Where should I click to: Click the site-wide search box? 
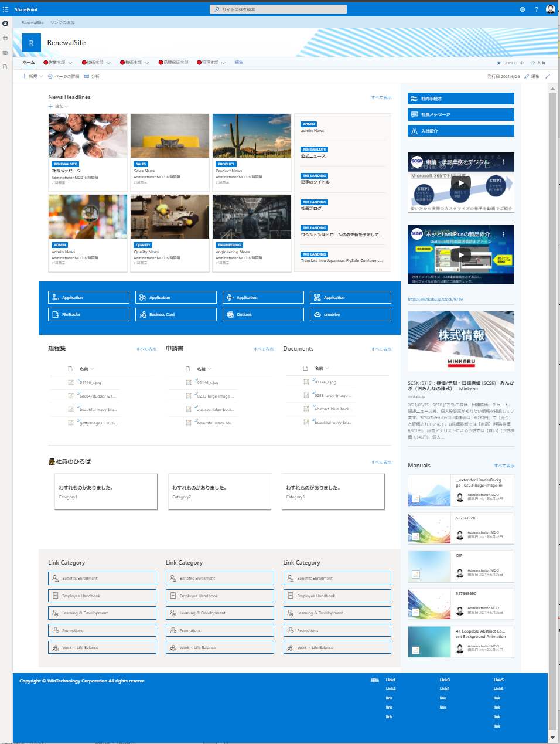278,9
